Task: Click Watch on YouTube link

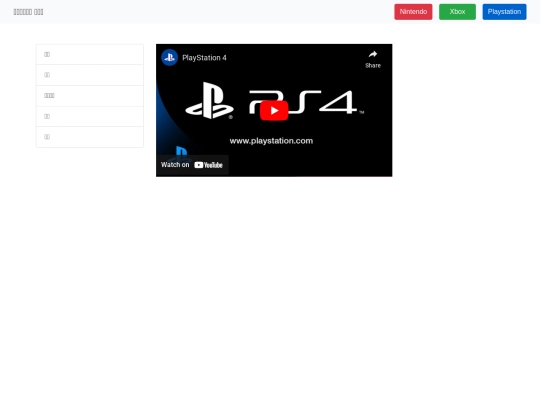Action: click(192, 165)
